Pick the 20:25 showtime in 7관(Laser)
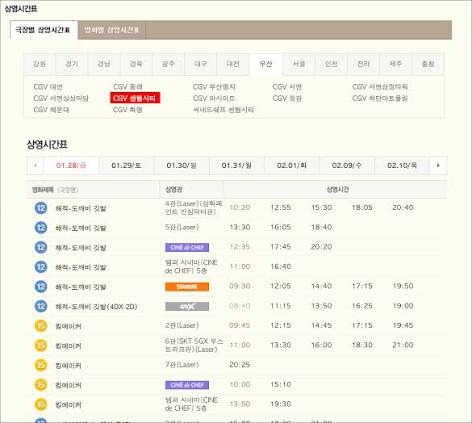Screen dimensions: 472x423 (240, 365)
